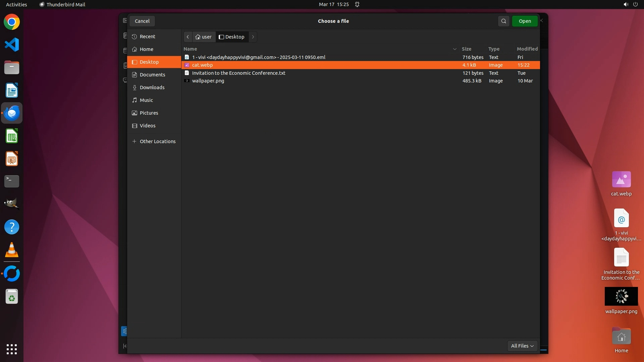
Task: Launch Visual Studio Code from the dock
Action: pyautogui.click(x=12, y=45)
